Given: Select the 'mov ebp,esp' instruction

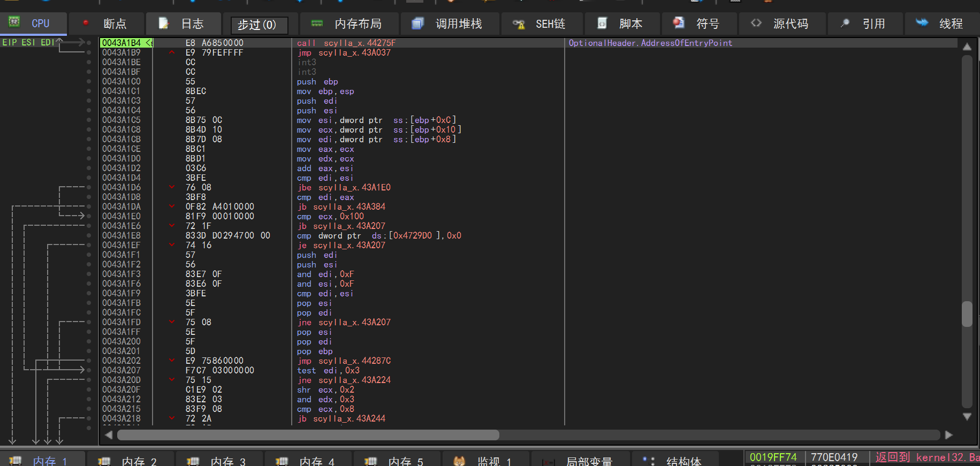Looking at the screenshot, I should pos(325,91).
